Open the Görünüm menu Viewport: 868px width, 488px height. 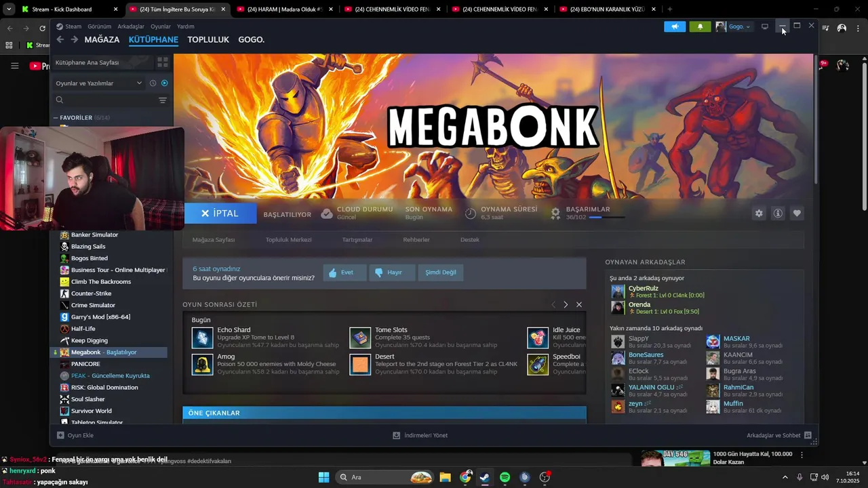tap(100, 26)
